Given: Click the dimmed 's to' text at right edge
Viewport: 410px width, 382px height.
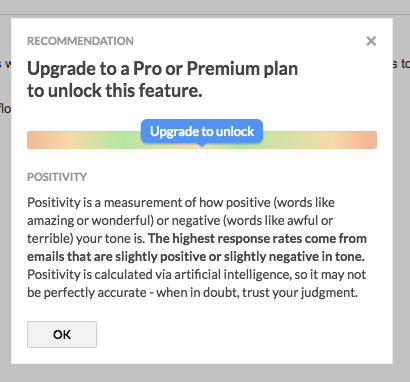Looking at the screenshot, I should pyautogui.click(x=401, y=63).
